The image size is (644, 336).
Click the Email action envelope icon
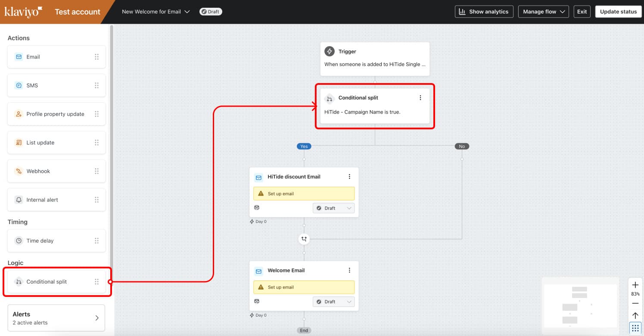pos(19,57)
